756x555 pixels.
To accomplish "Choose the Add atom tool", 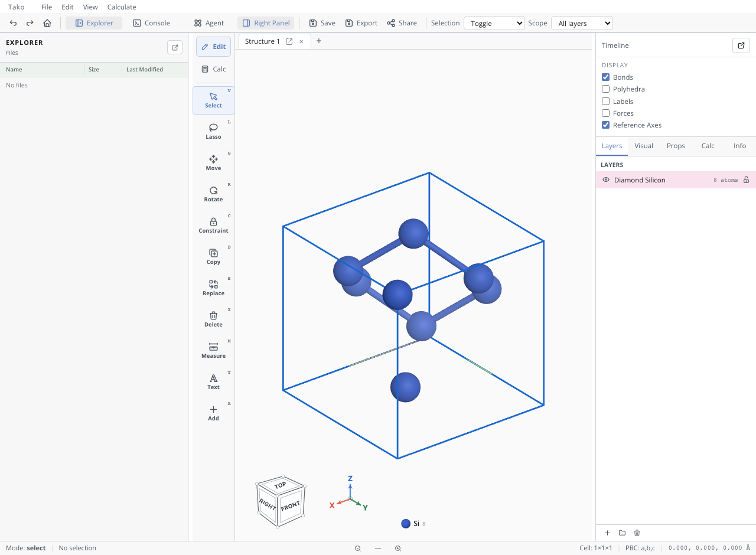I will click(213, 413).
